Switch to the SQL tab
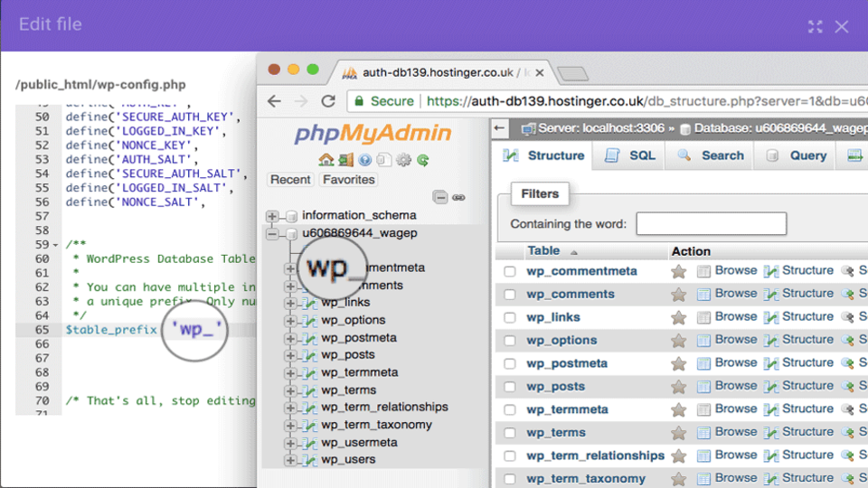The width and height of the screenshot is (868, 488). tap(632, 155)
